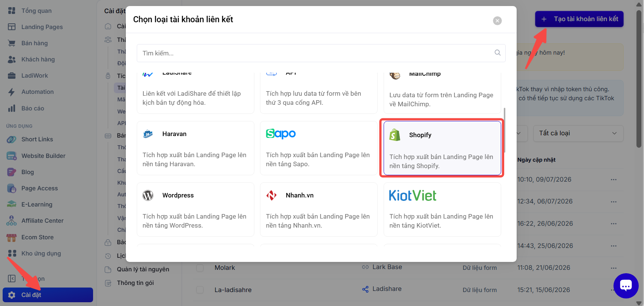
Task: Open row menu for 10:10, 09/07/2026
Action: point(613,179)
